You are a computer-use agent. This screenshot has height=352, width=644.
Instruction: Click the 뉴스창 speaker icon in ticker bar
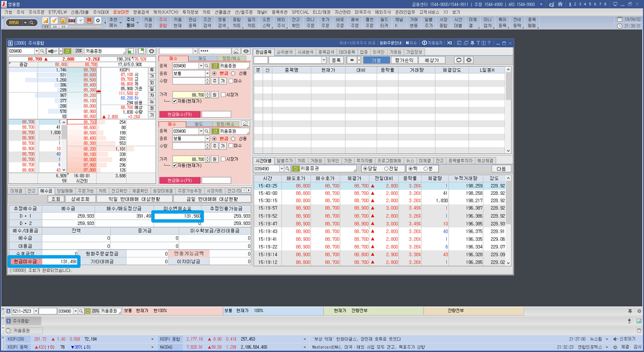tap(615, 339)
